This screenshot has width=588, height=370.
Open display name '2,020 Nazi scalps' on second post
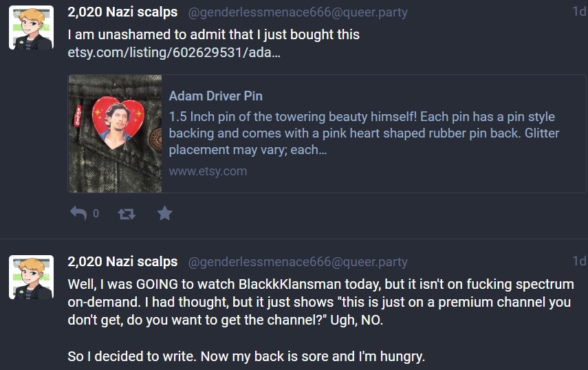(122, 261)
